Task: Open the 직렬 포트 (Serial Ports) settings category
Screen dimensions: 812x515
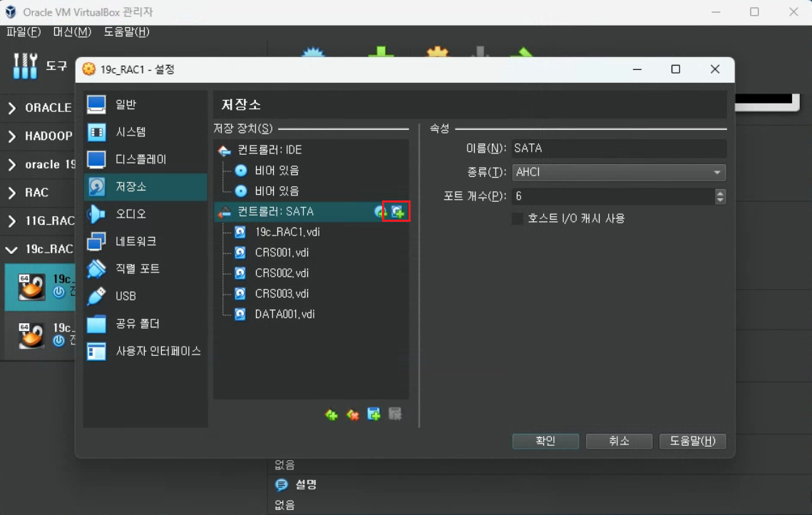Action: point(145,268)
